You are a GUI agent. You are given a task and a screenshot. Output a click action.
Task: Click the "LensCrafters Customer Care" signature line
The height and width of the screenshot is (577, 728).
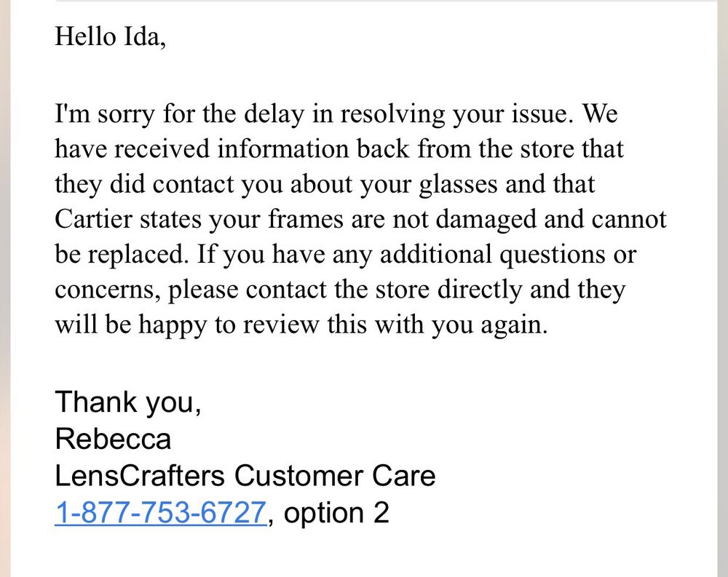pos(245,476)
